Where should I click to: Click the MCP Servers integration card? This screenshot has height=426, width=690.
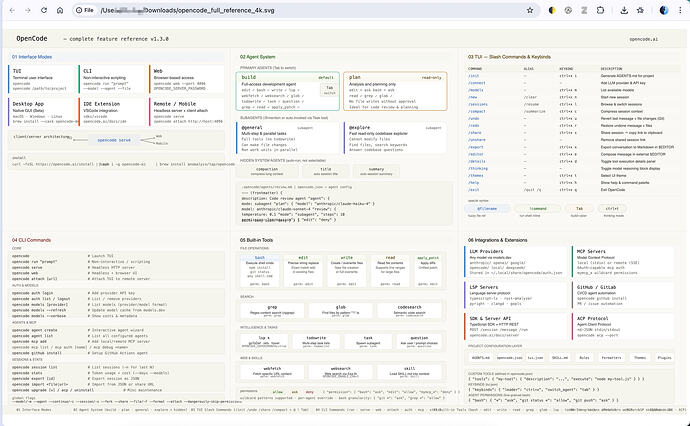(623, 262)
